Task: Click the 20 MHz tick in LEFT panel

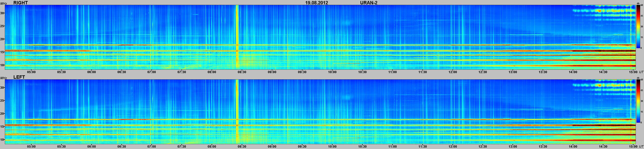Action: coord(3,114)
